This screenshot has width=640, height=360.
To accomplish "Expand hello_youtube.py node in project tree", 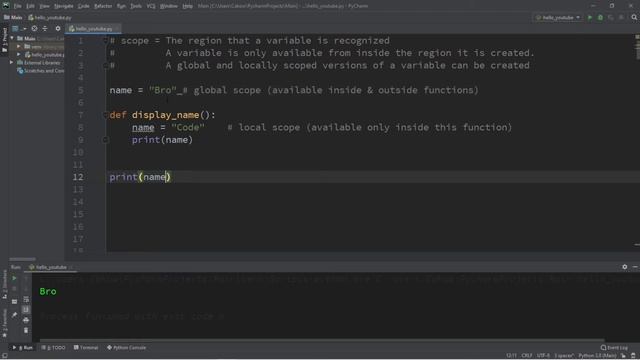I will tap(19, 55).
